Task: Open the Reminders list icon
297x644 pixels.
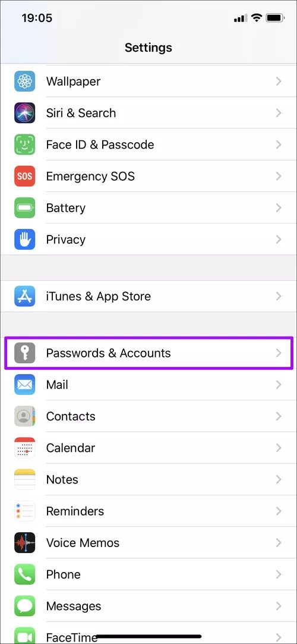Action: 24,511
